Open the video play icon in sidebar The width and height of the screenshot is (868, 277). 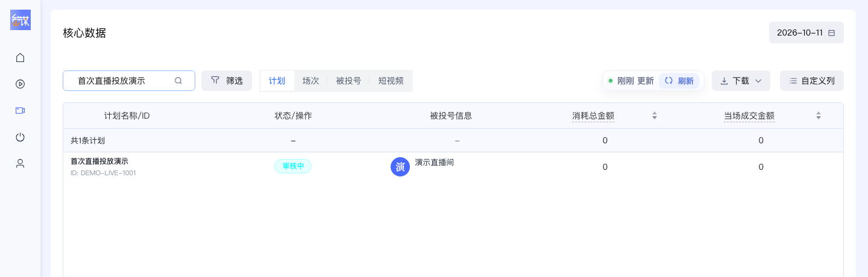[20, 84]
